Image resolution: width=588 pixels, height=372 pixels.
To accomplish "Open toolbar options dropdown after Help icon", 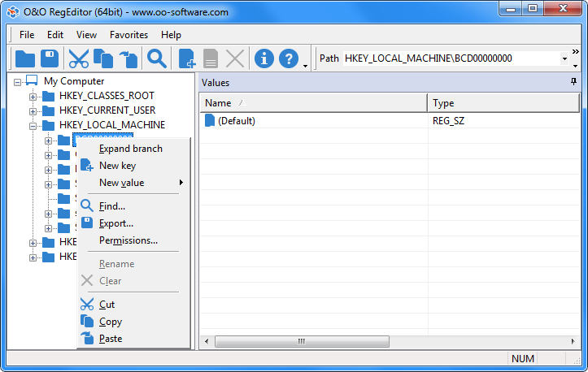I will click(x=305, y=66).
